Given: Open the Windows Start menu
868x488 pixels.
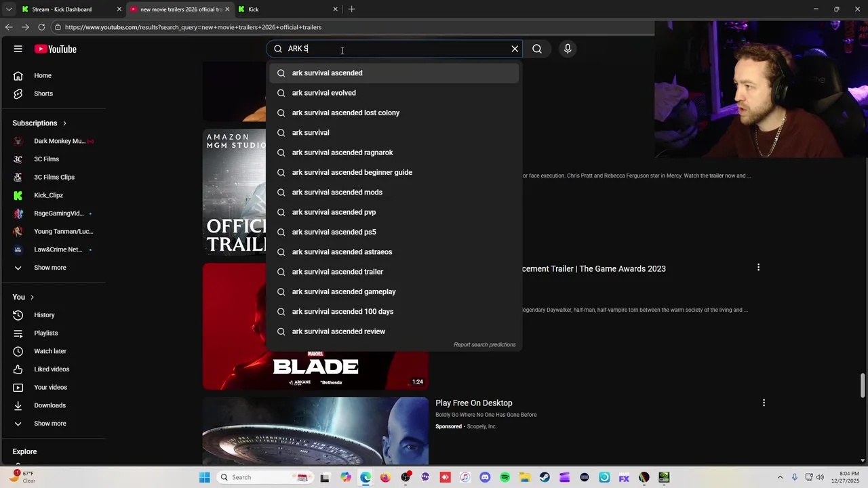Looking at the screenshot, I should click(205, 477).
